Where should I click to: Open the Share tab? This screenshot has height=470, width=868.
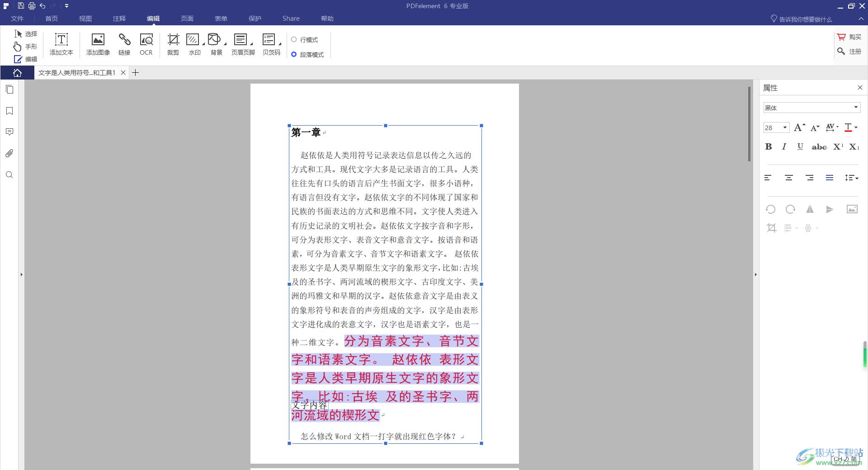[291, 19]
